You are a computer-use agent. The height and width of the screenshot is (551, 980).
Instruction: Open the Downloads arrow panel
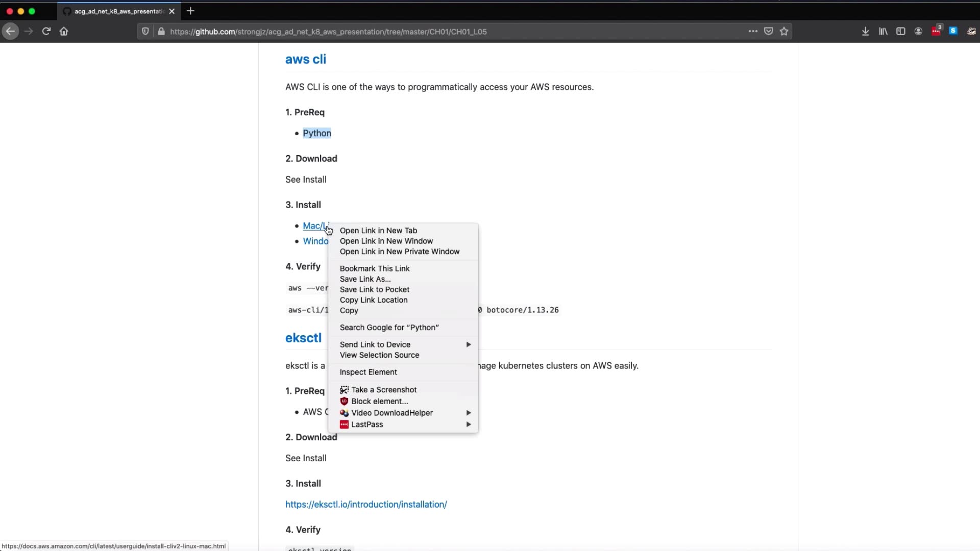click(x=865, y=31)
